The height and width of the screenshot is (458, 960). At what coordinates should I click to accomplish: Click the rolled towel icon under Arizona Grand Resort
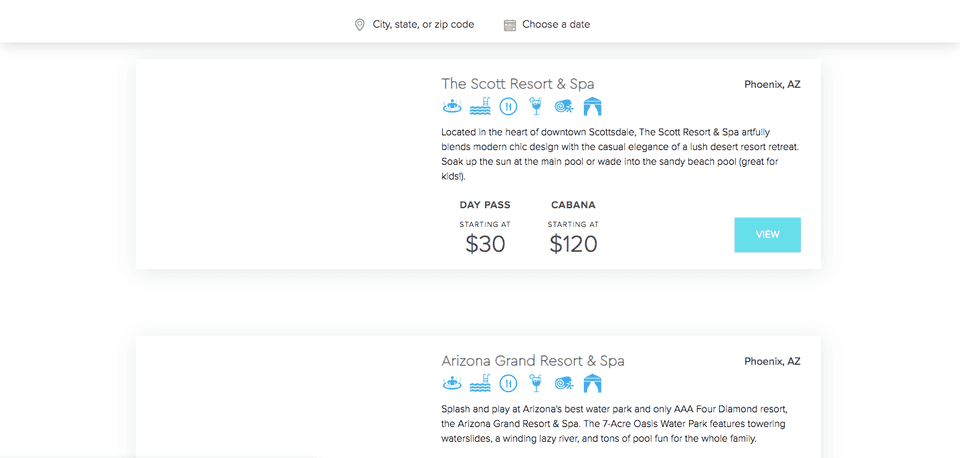coord(564,384)
